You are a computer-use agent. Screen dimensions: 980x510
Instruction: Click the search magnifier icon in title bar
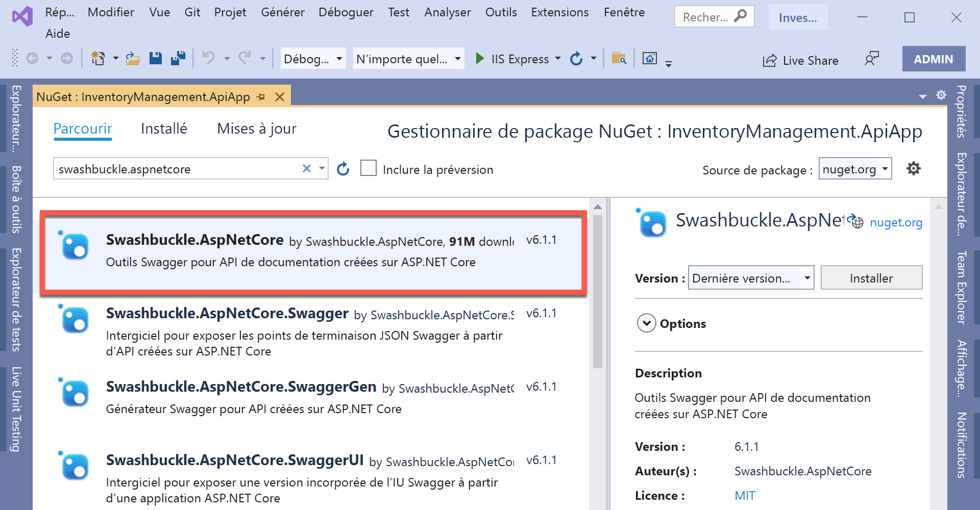[740, 16]
